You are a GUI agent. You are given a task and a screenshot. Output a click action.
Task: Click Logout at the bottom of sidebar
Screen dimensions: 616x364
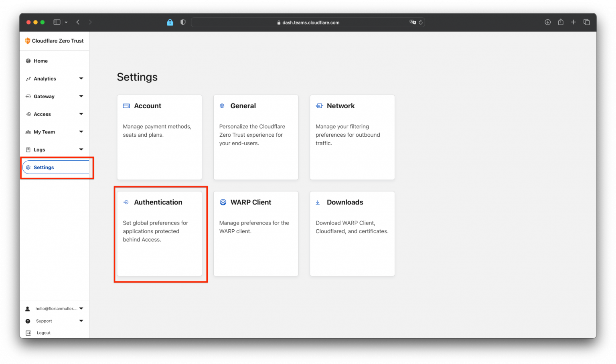[43, 333]
